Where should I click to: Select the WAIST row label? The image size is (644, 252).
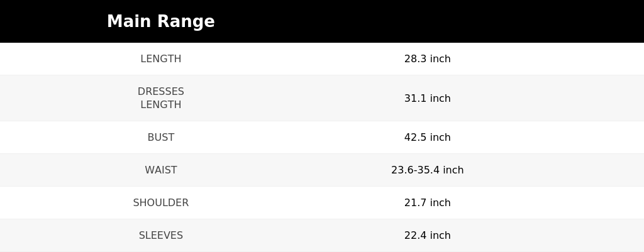(x=160, y=170)
